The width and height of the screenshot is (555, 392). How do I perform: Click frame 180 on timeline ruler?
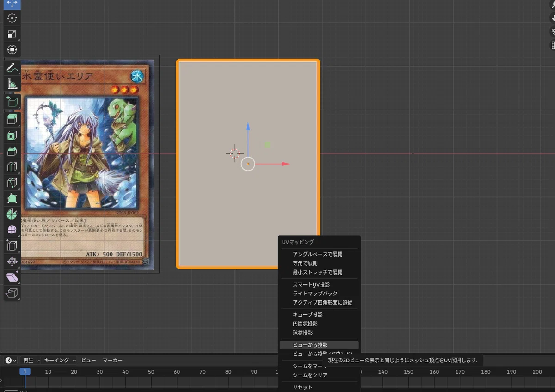[x=486, y=372]
